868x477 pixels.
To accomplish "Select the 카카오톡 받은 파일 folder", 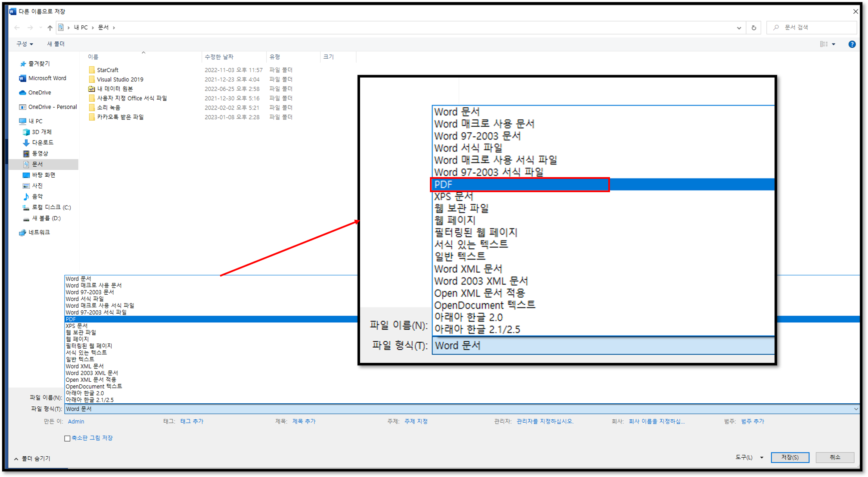I will 120,117.
